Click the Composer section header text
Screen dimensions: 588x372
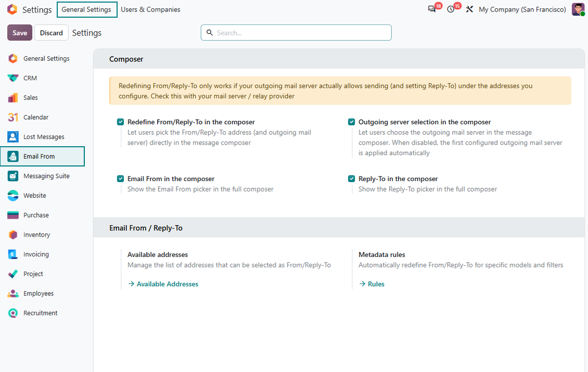click(126, 59)
